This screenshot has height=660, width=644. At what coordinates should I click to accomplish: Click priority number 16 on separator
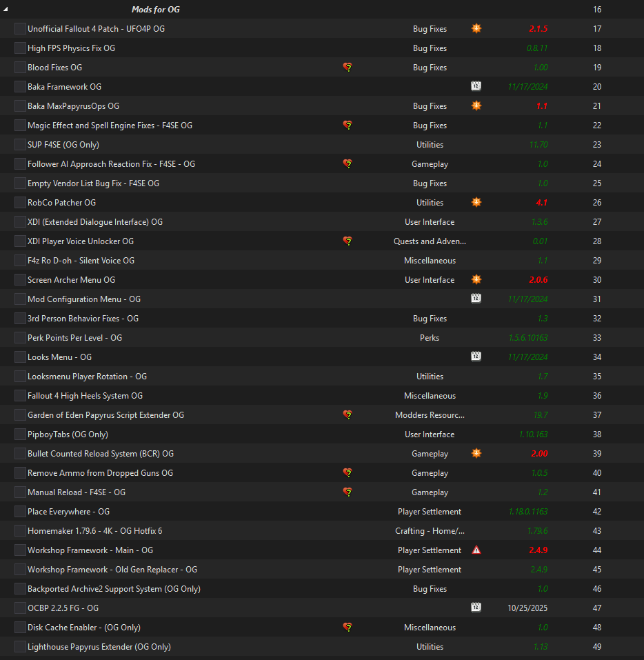pos(597,9)
